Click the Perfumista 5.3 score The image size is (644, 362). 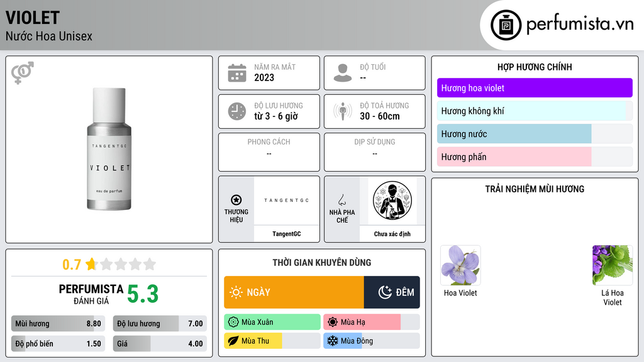coord(143,294)
